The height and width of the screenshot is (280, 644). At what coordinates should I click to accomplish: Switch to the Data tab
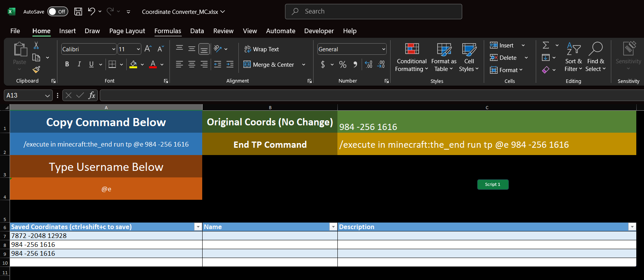tap(197, 31)
